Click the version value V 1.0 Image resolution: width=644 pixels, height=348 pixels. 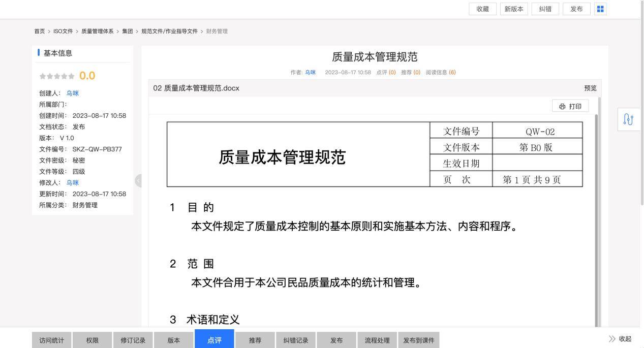click(x=67, y=138)
